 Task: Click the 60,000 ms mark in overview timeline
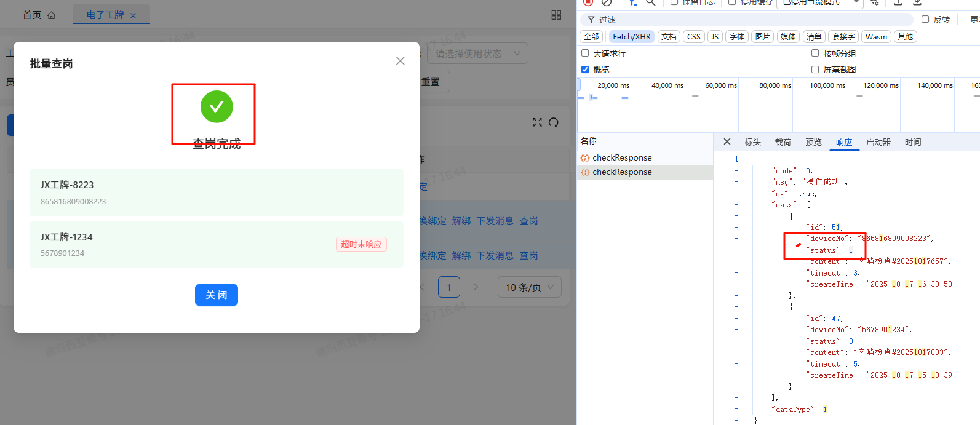[x=721, y=85]
